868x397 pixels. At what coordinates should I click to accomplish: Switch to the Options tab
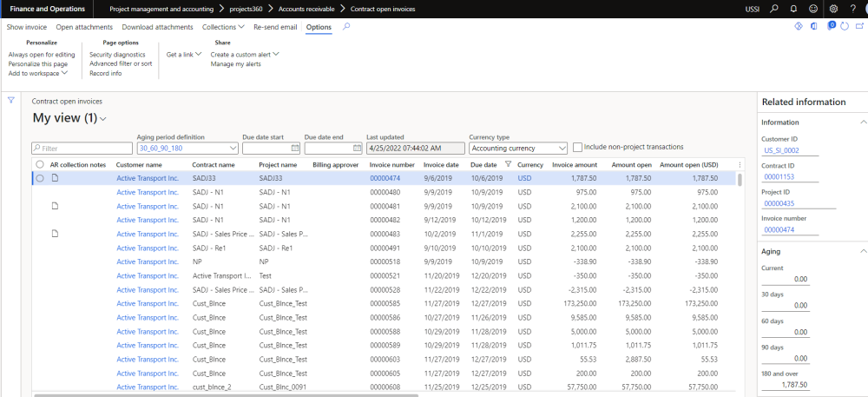319,27
